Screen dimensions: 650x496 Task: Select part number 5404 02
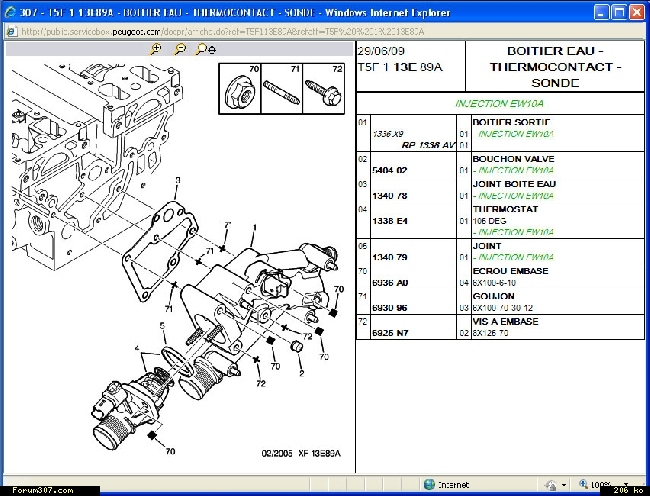[x=390, y=170]
